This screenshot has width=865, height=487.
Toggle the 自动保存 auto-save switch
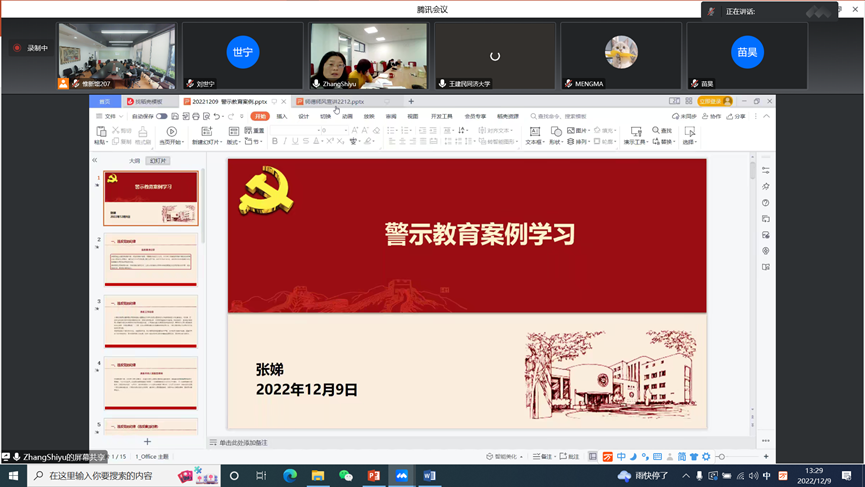161,116
